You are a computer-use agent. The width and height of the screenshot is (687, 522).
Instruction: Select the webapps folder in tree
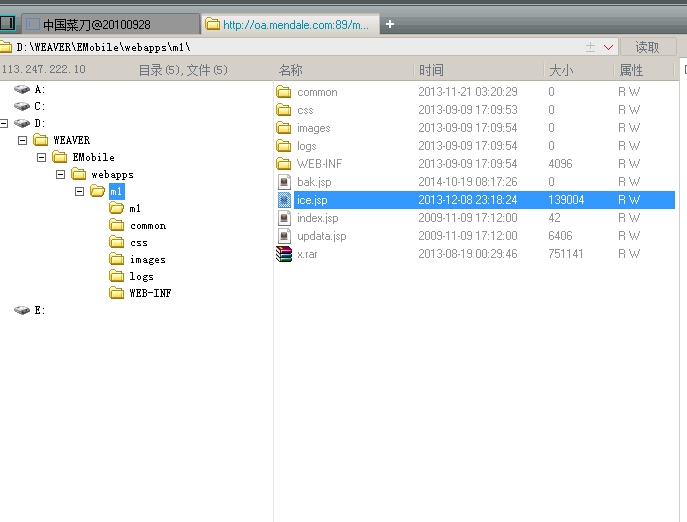pos(112,174)
